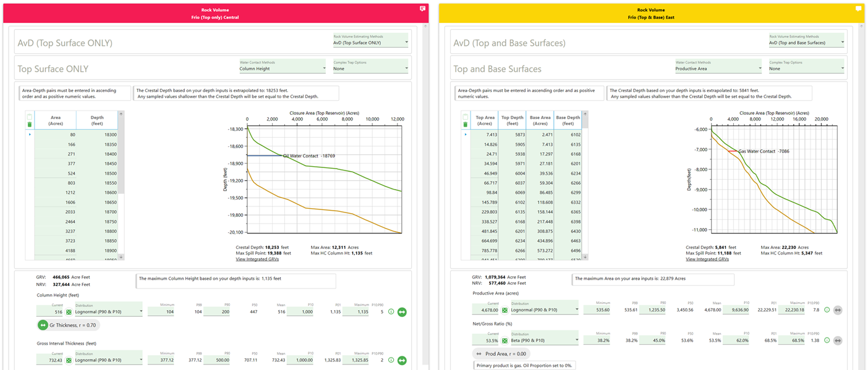Click East View Integrated GRVs link
Screen dimensions: 868x370
point(707,259)
